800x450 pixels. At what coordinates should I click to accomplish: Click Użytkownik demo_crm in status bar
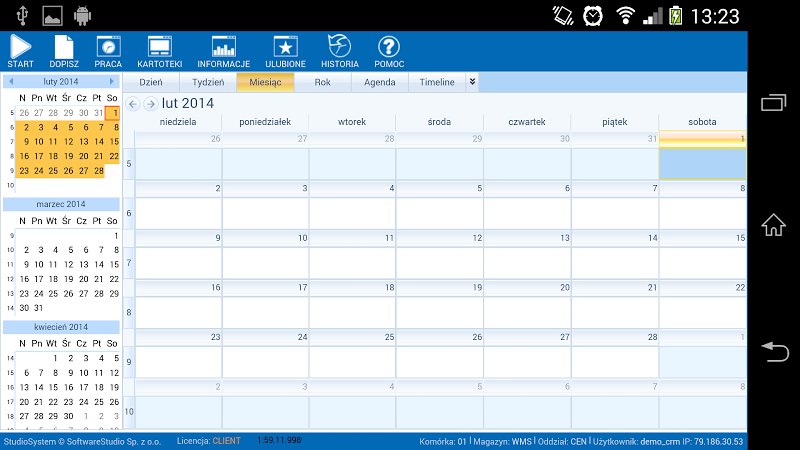[636, 442]
